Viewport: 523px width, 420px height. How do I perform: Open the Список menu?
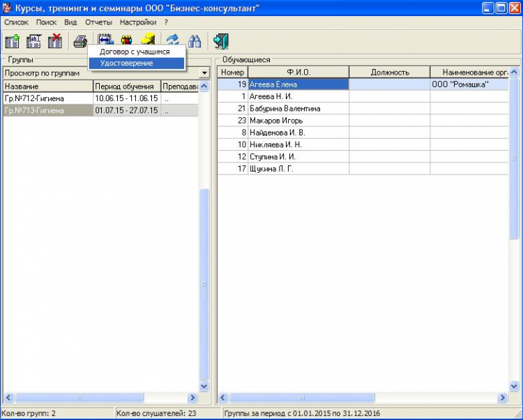[16, 22]
